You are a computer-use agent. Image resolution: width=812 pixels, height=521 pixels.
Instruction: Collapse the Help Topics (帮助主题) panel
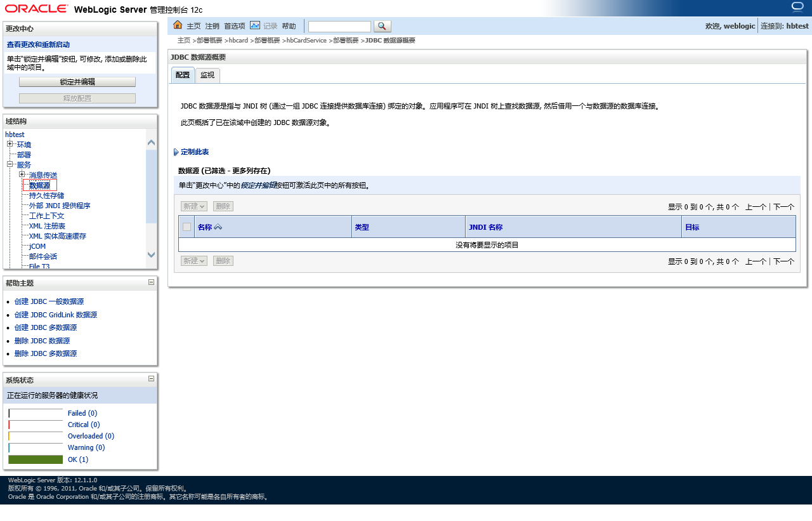pos(151,282)
